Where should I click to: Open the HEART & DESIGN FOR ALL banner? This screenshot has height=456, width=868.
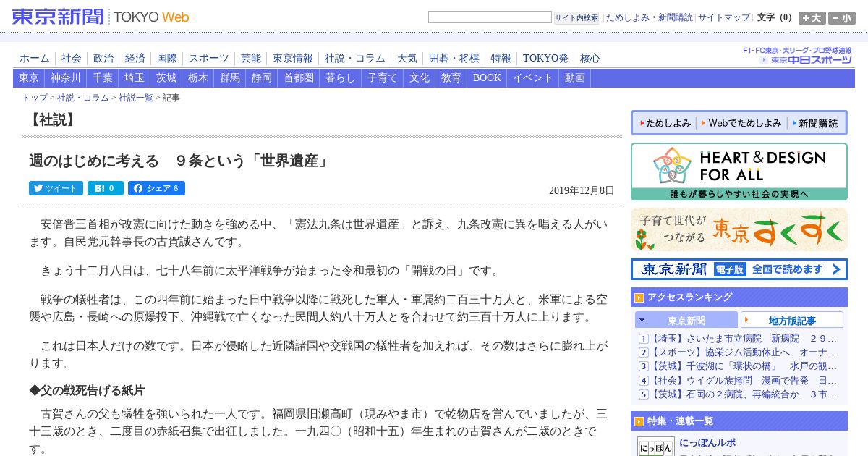coord(739,172)
